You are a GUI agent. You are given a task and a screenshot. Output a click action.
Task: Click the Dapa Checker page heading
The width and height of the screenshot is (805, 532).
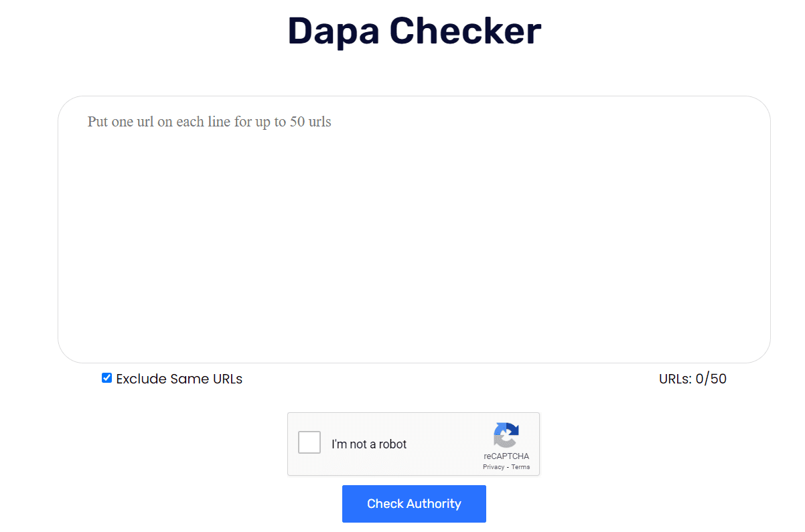(x=413, y=31)
